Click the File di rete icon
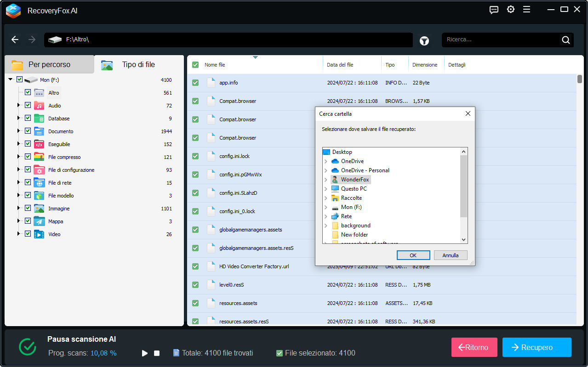 coord(39,183)
